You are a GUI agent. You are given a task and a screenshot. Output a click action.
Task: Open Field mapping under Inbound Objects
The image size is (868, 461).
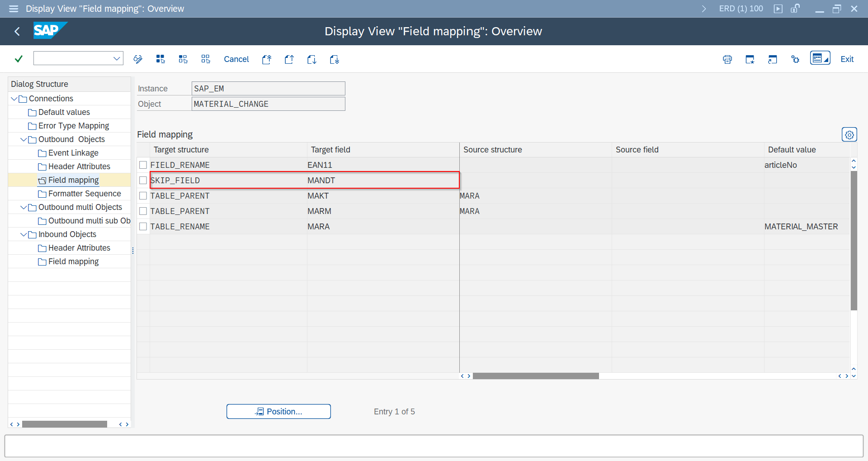coord(68,261)
